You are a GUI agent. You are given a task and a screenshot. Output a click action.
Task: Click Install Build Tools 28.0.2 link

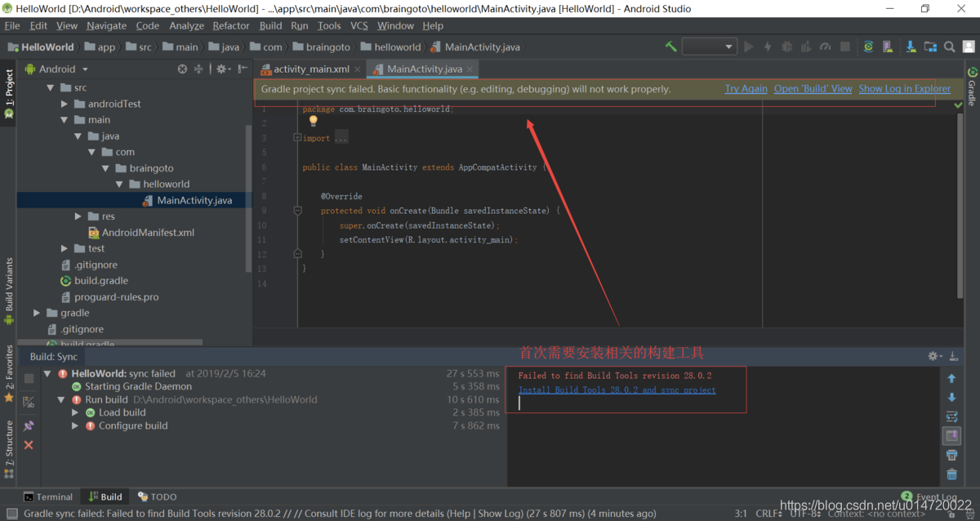(x=617, y=390)
